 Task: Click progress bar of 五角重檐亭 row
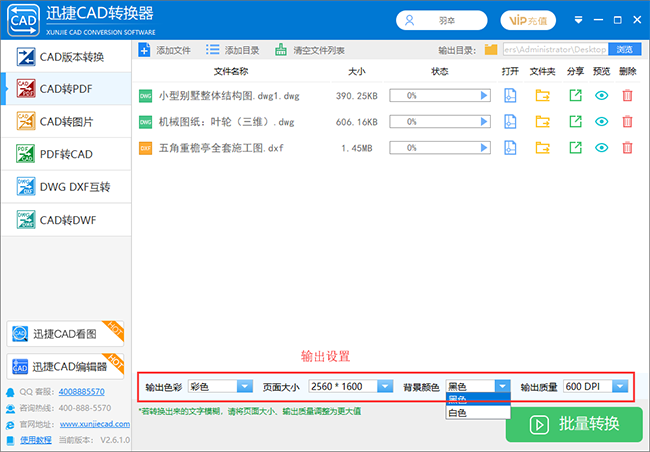(440, 148)
